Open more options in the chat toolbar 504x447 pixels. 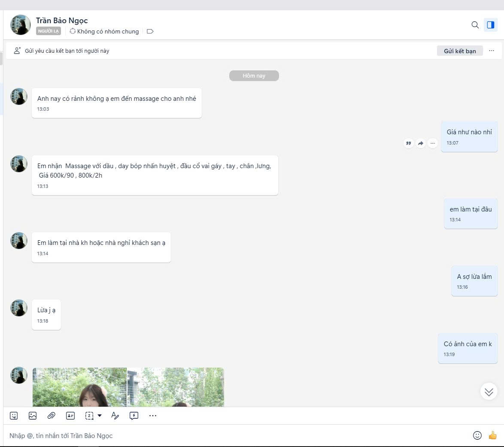click(x=153, y=416)
